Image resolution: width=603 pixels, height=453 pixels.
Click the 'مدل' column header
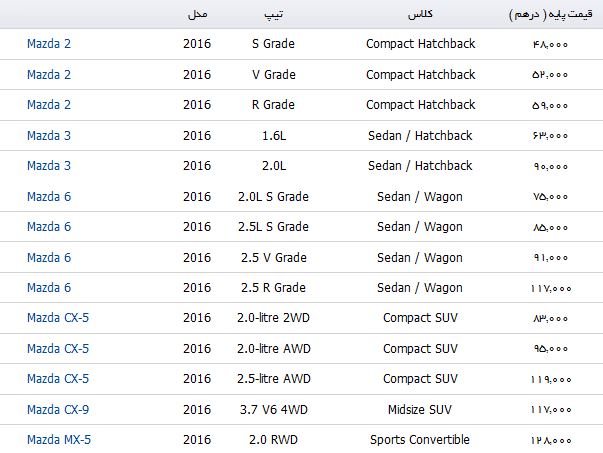tap(198, 15)
